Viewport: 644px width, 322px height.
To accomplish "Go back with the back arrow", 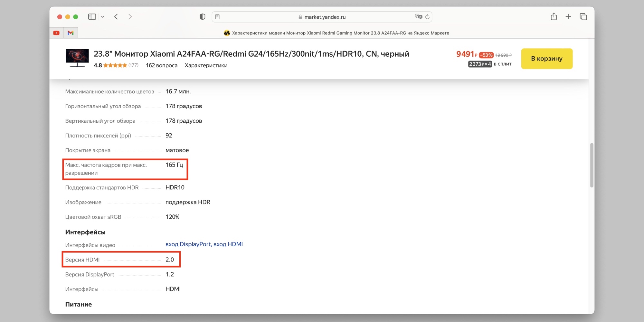I will pos(116,17).
